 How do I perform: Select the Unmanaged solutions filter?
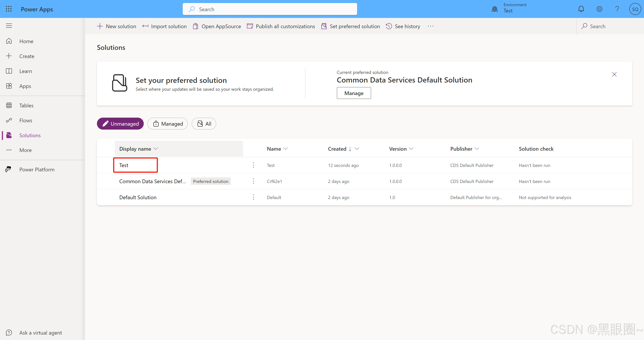point(120,123)
